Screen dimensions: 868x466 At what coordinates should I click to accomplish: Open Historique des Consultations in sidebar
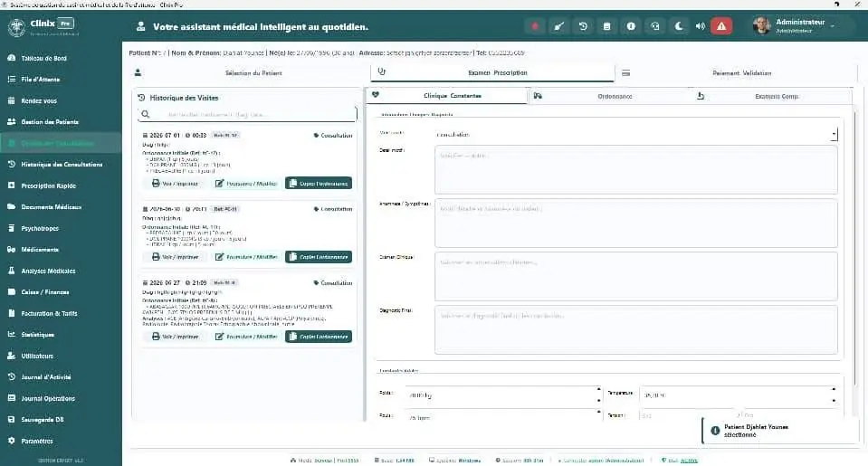pyautogui.click(x=62, y=165)
